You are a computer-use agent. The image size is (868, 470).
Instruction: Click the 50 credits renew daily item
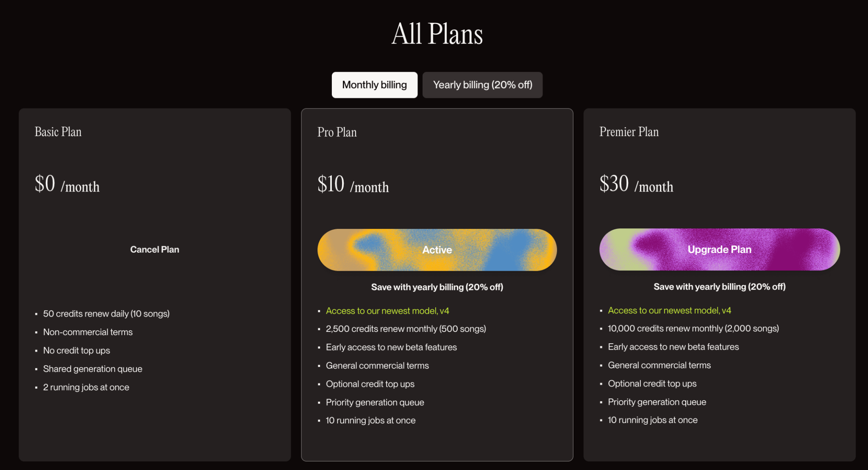(x=106, y=314)
